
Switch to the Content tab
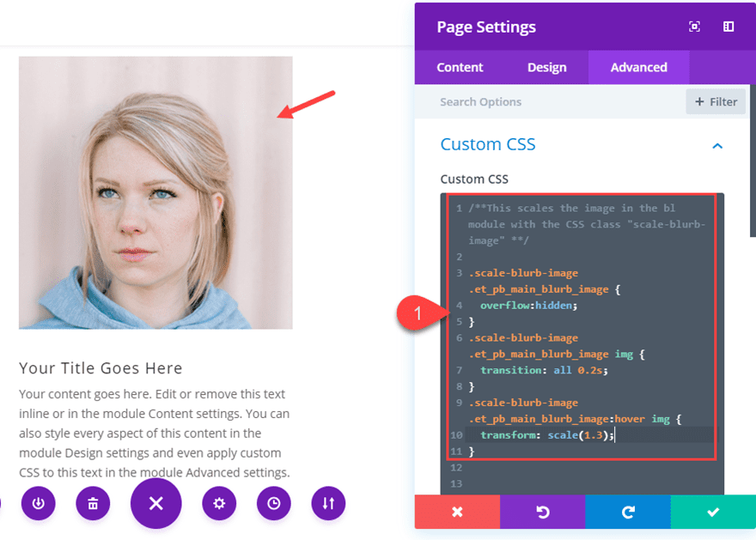point(460,67)
